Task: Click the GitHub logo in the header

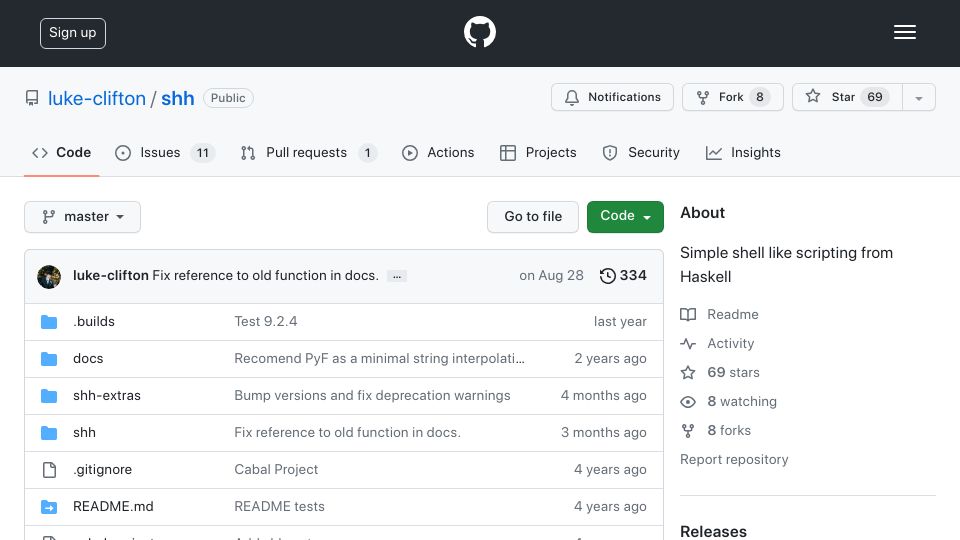Action: click(x=479, y=32)
